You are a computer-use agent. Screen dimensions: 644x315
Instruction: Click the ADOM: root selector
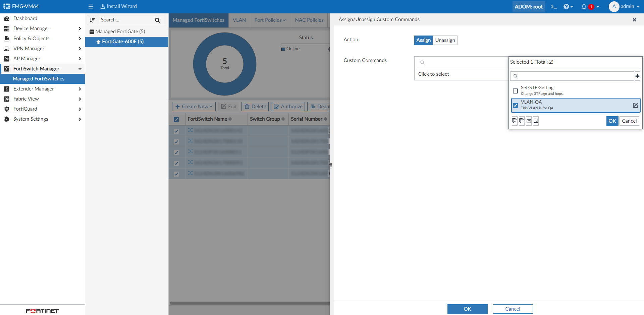point(529,7)
